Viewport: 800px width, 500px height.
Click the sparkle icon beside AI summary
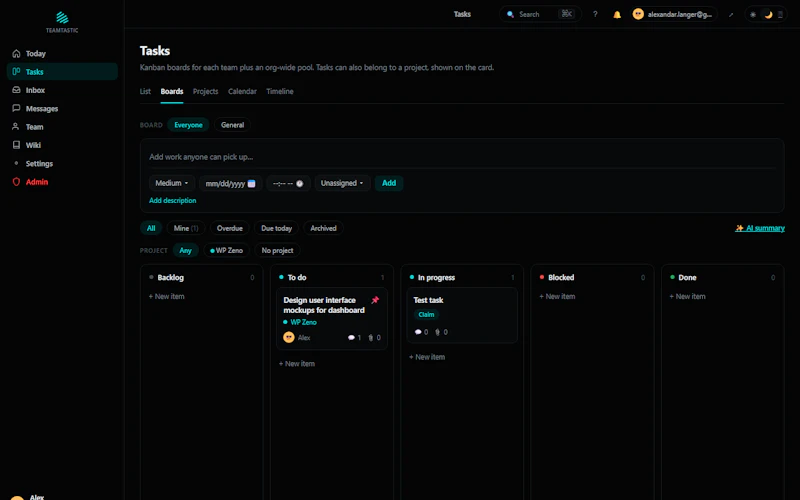coord(739,228)
